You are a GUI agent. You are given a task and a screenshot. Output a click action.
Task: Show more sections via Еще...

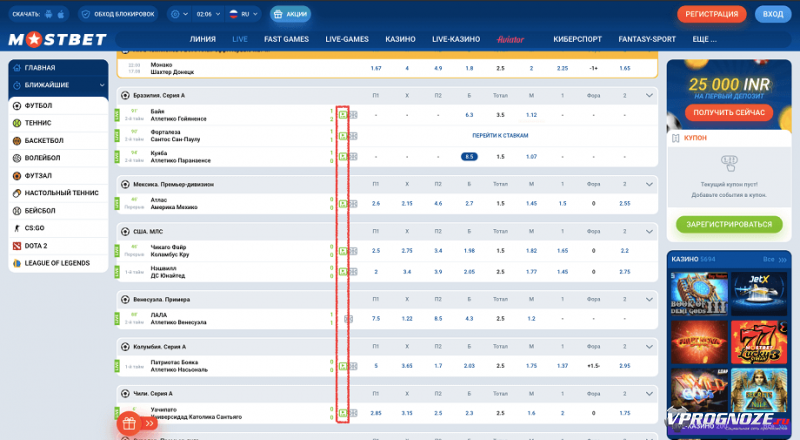[705, 39]
